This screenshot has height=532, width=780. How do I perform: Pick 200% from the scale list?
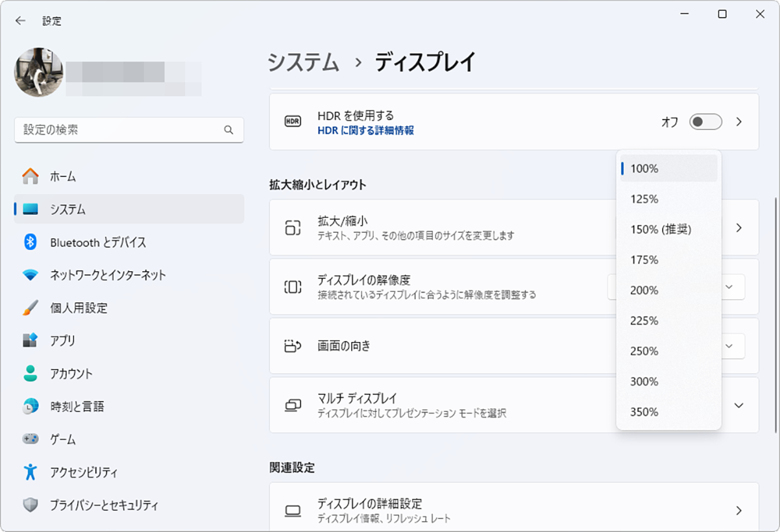[644, 291]
